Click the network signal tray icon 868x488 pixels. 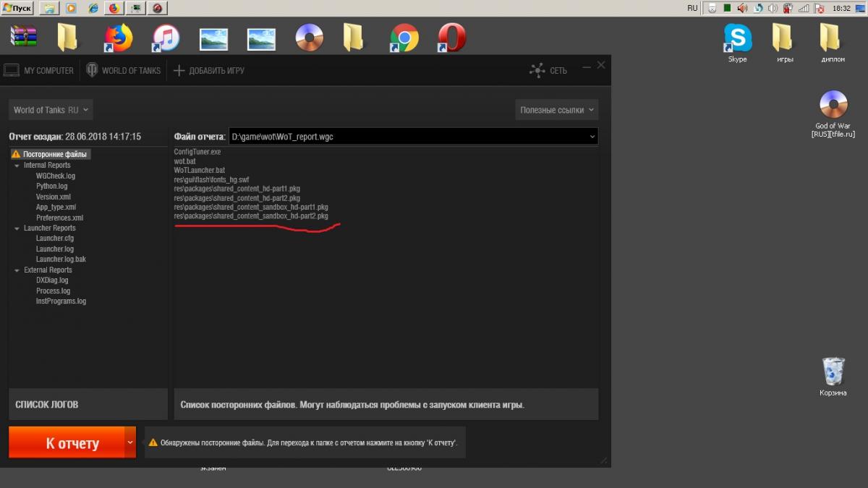[804, 8]
